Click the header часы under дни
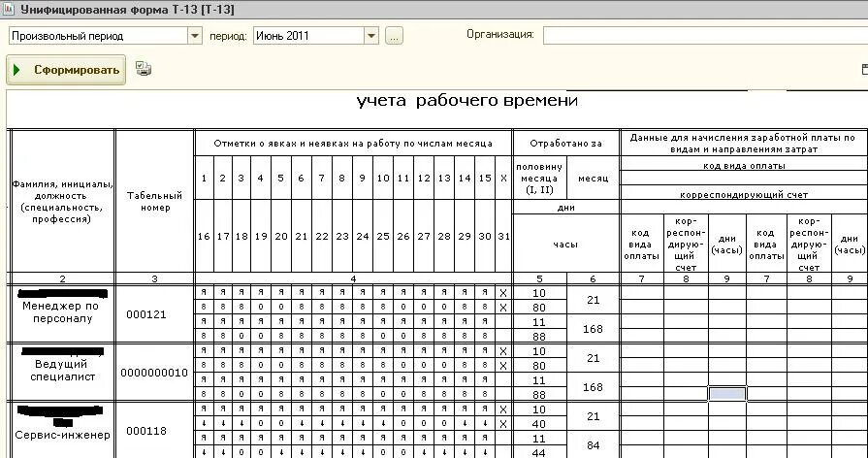 565,244
